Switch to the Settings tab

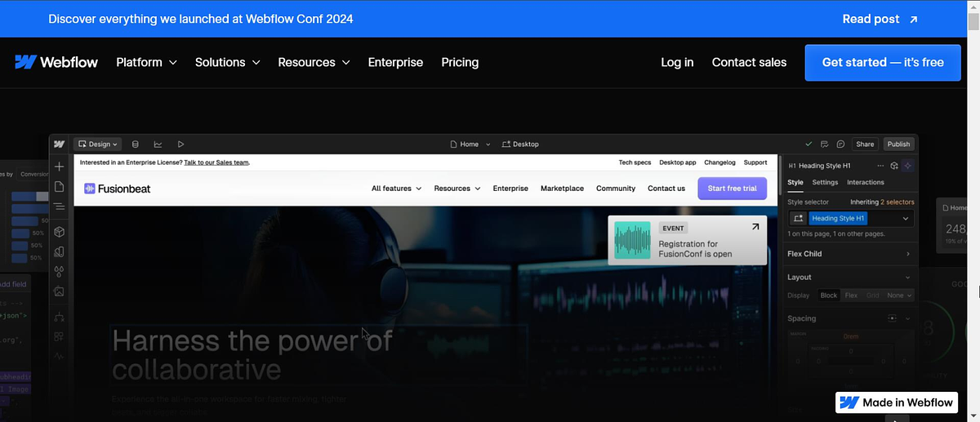click(x=825, y=183)
